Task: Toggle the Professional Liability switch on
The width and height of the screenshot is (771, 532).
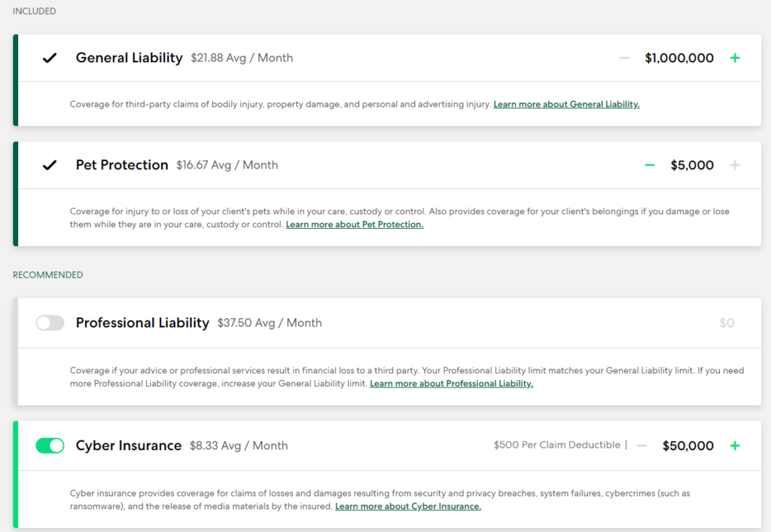Action: pyautogui.click(x=50, y=323)
